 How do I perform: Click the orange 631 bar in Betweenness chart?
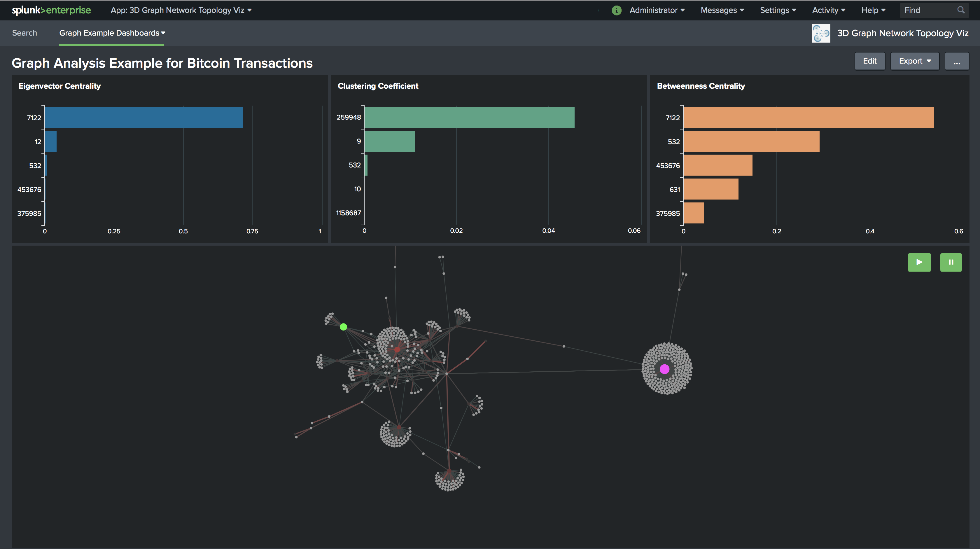point(711,189)
